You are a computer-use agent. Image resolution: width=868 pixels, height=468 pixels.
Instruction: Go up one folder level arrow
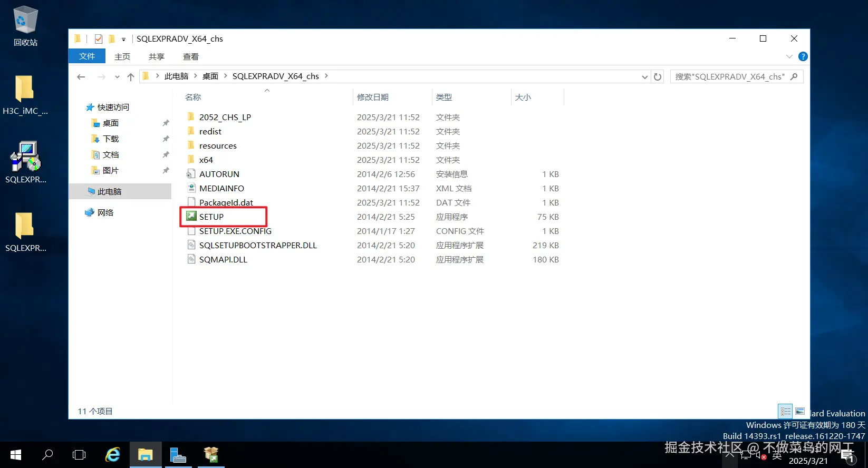(x=131, y=76)
